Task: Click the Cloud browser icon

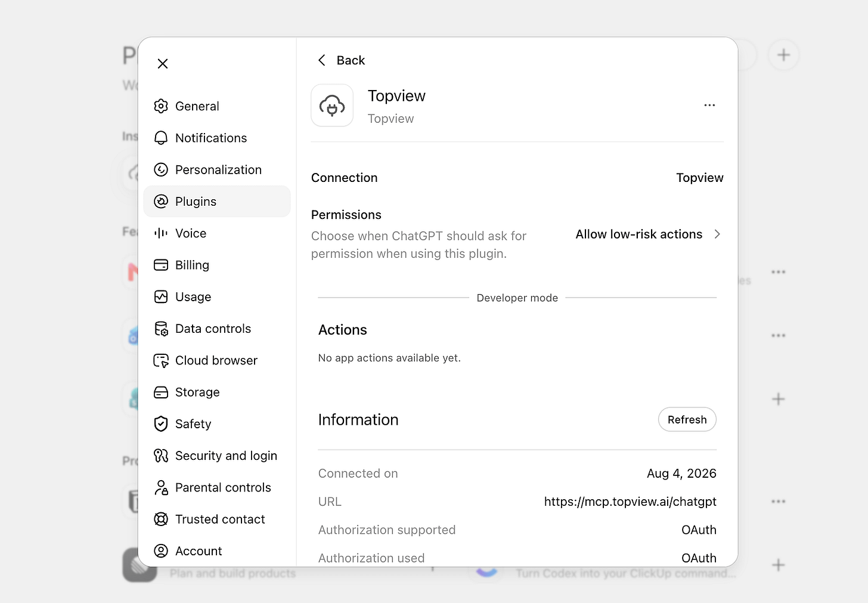Action: [161, 360]
